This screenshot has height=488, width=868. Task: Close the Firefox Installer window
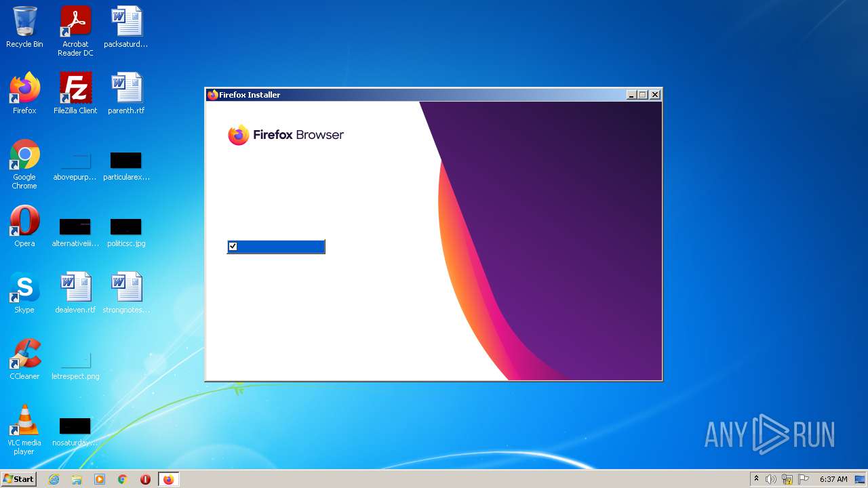[655, 95]
